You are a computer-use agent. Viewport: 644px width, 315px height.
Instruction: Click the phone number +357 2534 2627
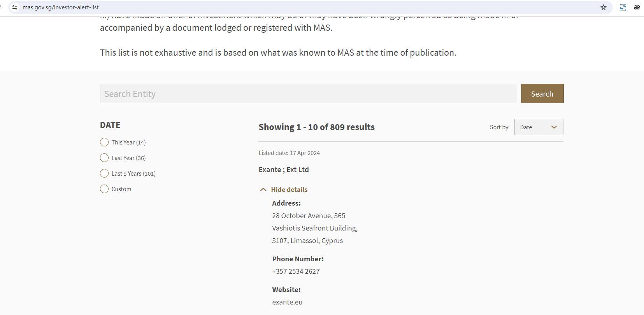296,271
